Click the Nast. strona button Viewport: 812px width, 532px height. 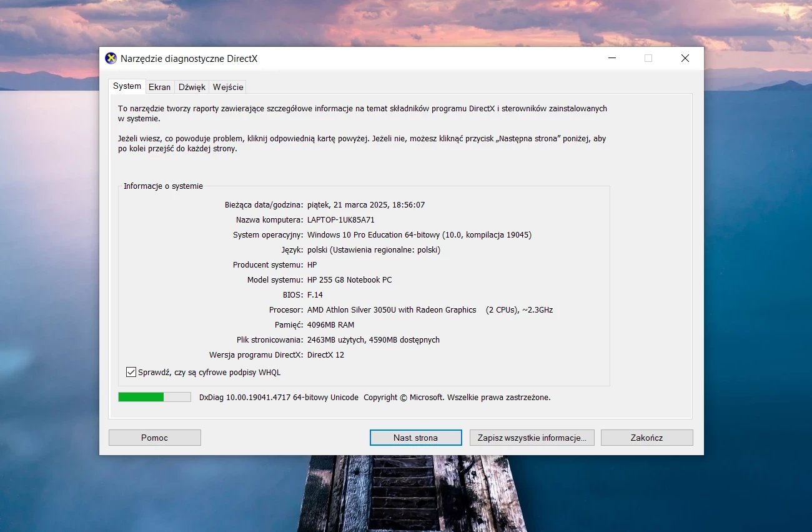[415, 438]
